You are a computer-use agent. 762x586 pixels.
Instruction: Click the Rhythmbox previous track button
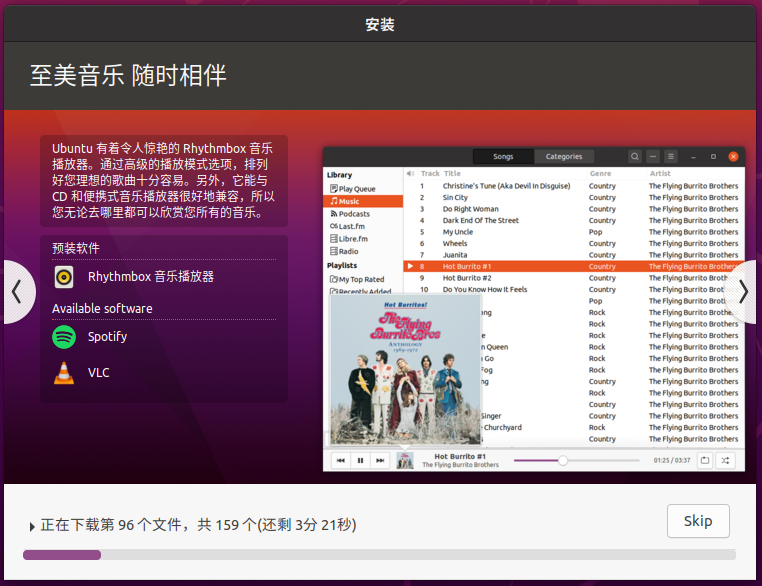pos(341,460)
